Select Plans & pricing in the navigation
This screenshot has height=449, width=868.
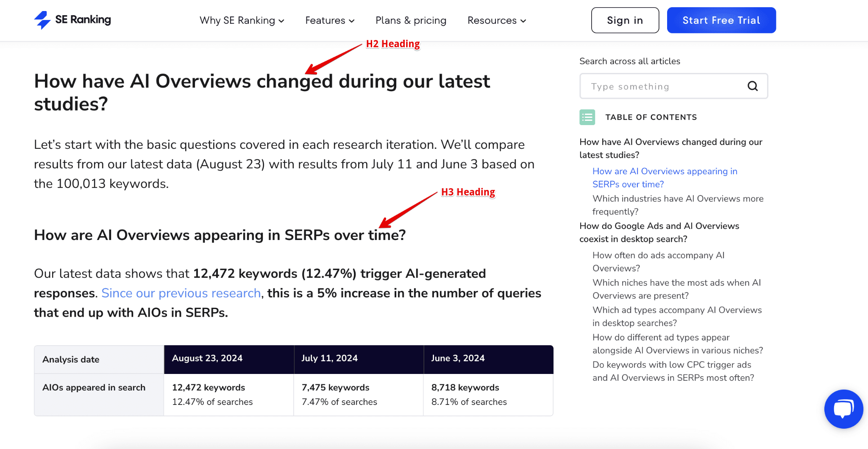(410, 20)
